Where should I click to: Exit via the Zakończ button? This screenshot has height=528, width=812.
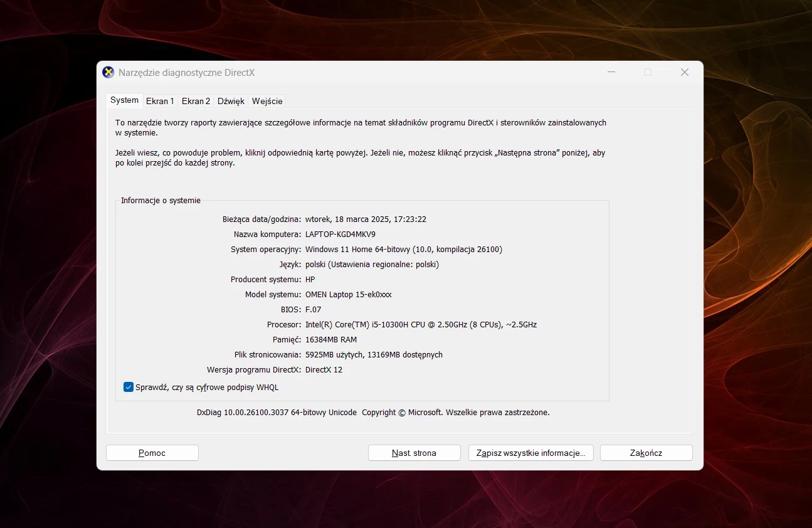(x=646, y=453)
